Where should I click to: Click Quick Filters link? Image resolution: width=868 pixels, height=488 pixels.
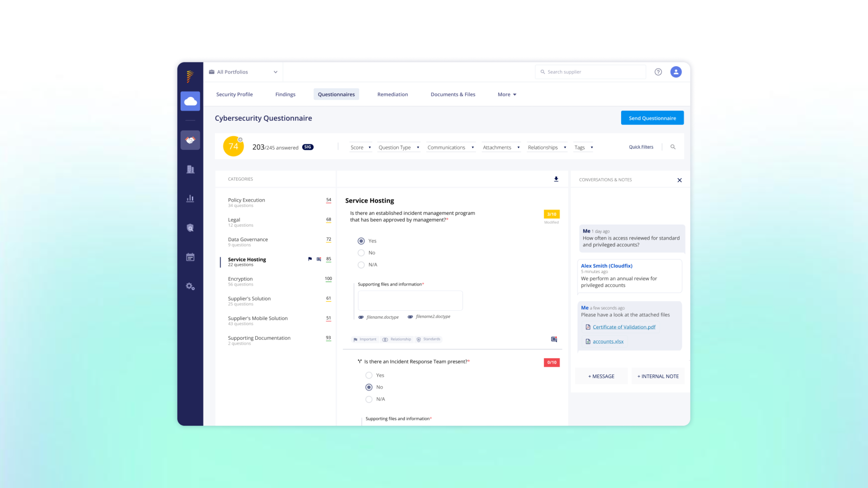coord(641,147)
